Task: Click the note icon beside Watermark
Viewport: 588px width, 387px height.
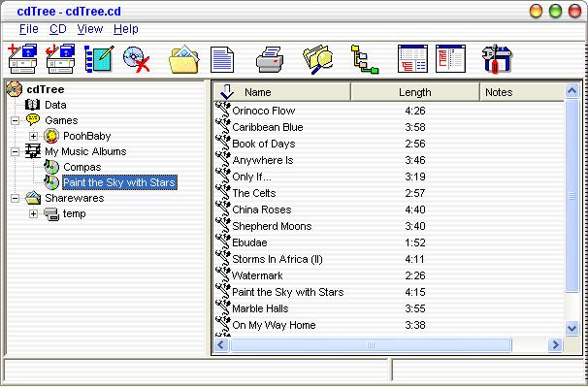Action: (x=223, y=275)
